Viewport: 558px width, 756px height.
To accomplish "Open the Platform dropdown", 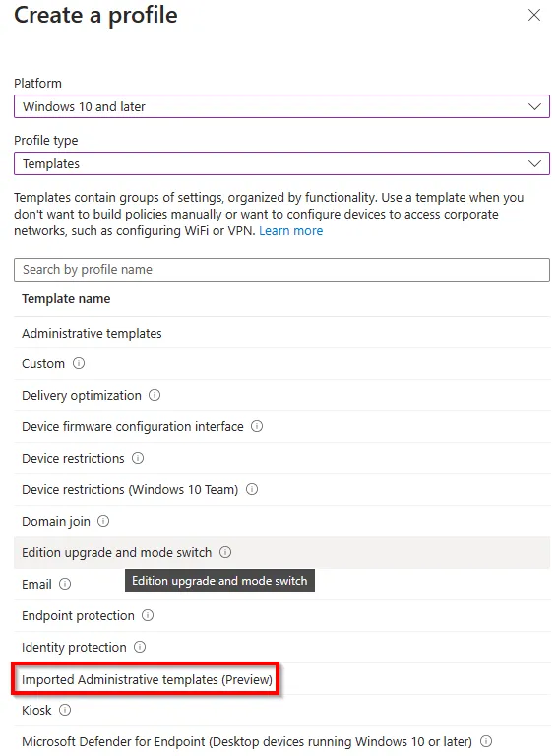I will [x=281, y=106].
